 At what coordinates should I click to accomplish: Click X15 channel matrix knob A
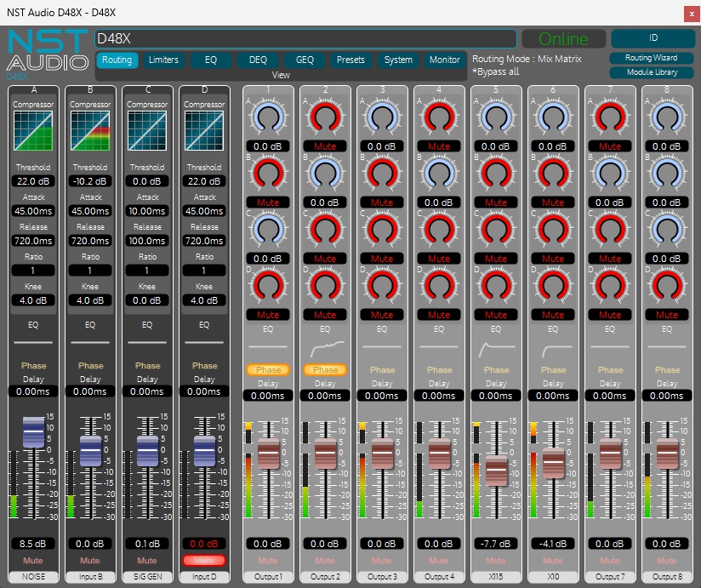[496, 117]
